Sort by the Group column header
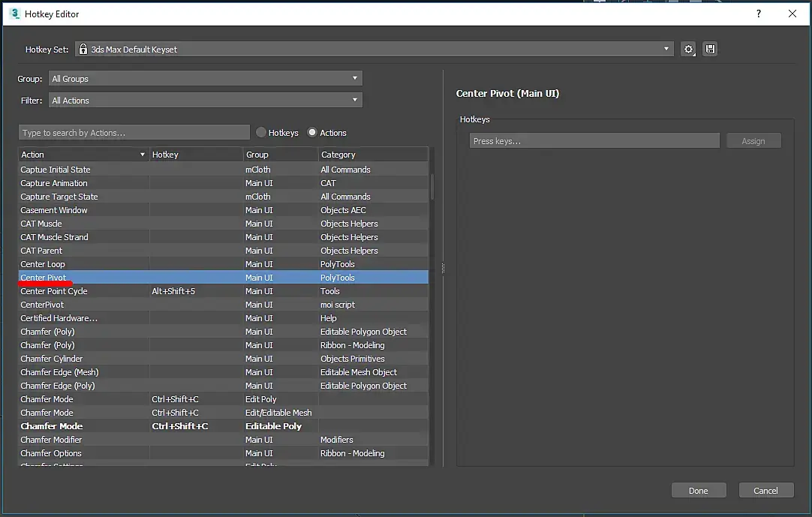The height and width of the screenshot is (517, 812). pos(280,155)
